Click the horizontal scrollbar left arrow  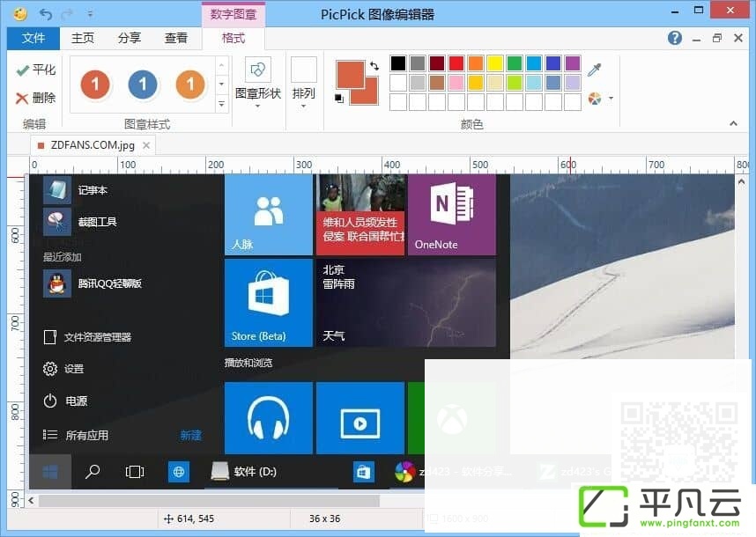click(31, 501)
